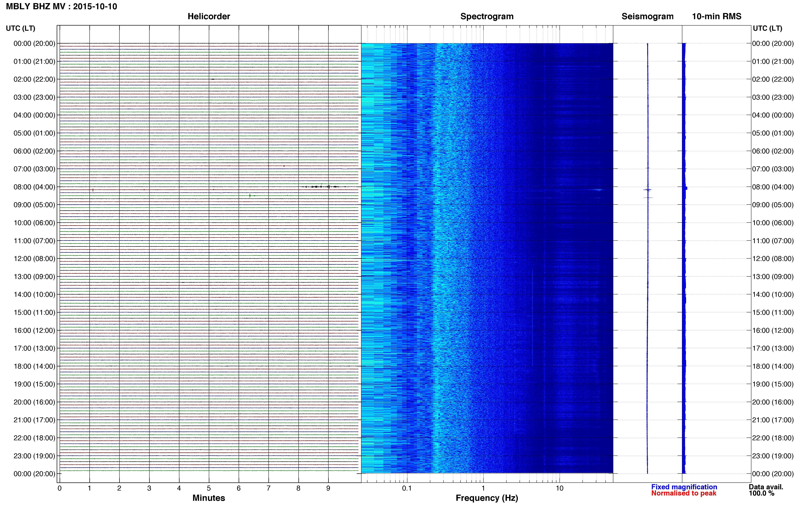Click the '10' frequency tick label
This screenshot has height=508, width=812.
pyautogui.click(x=559, y=488)
